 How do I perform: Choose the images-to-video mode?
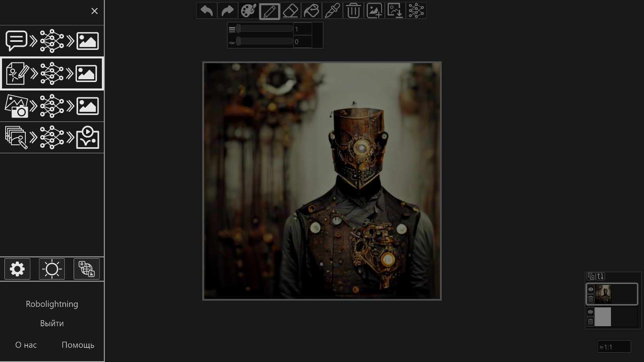click(x=52, y=138)
